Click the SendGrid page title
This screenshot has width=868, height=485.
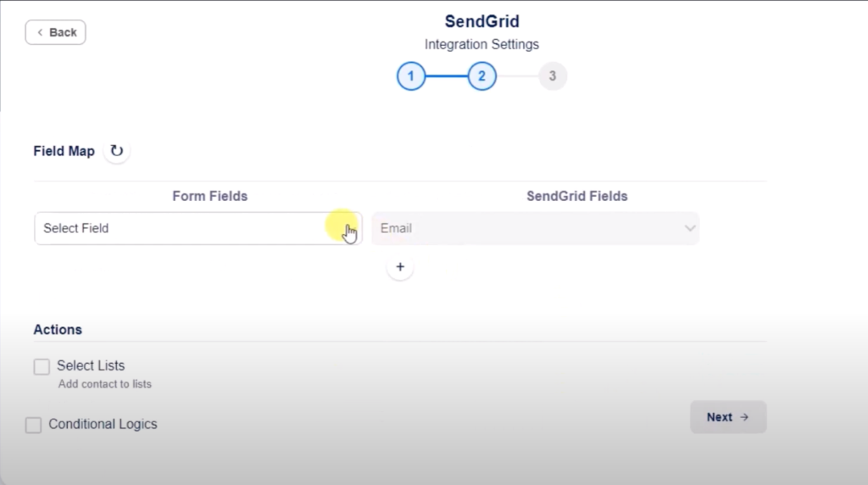coord(481,21)
